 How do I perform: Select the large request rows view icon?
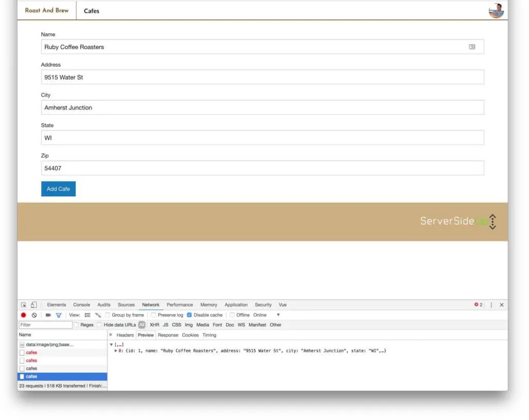point(87,315)
